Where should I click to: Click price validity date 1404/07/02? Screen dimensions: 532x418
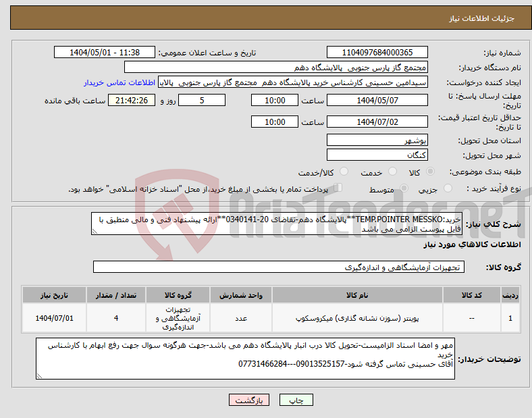point(377,122)
